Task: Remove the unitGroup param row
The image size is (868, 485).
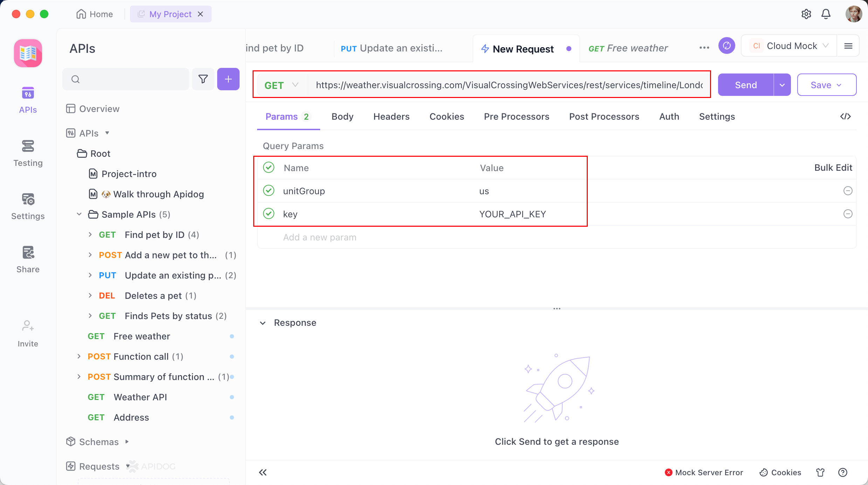Action: tap(848, 191)
